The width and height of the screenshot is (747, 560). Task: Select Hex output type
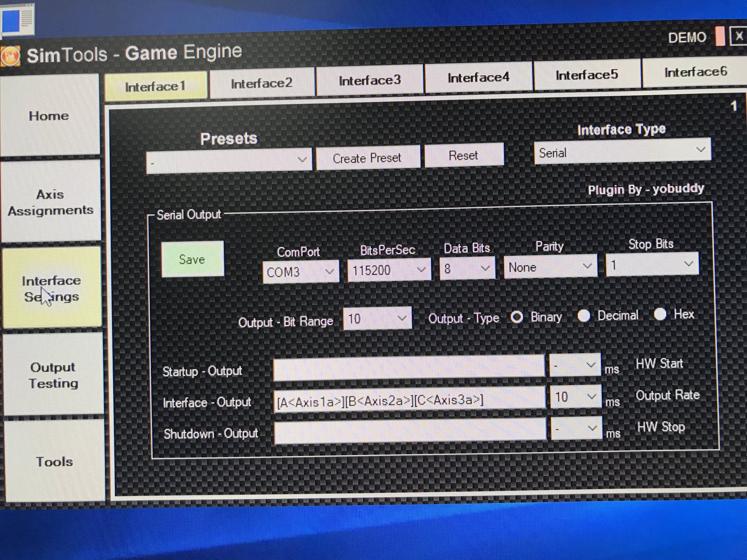(x=660, y=314)
